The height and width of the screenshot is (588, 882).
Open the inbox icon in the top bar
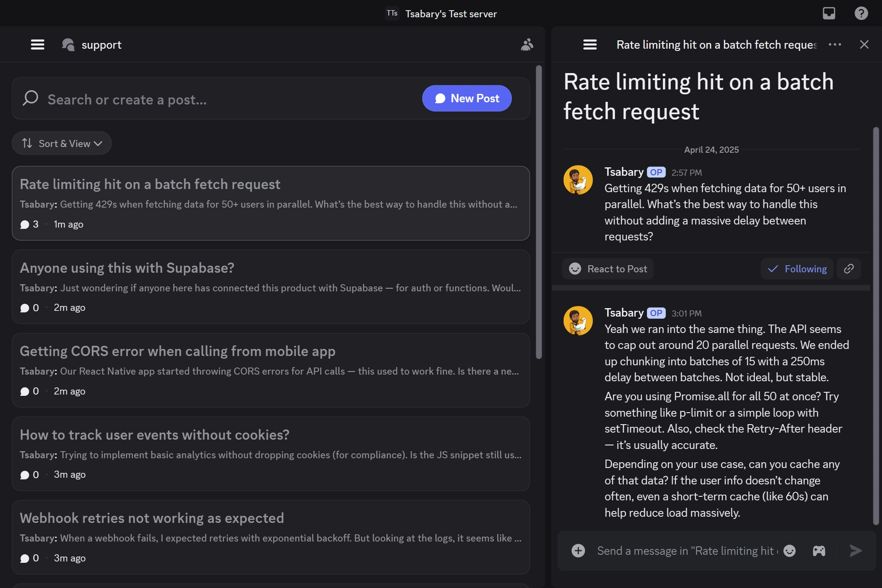[x=829, y=13]
